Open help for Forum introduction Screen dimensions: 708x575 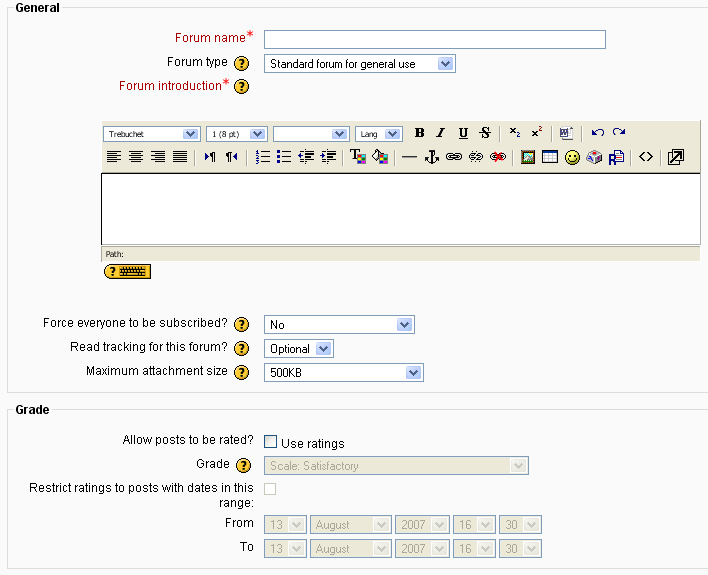pos(242,86)
